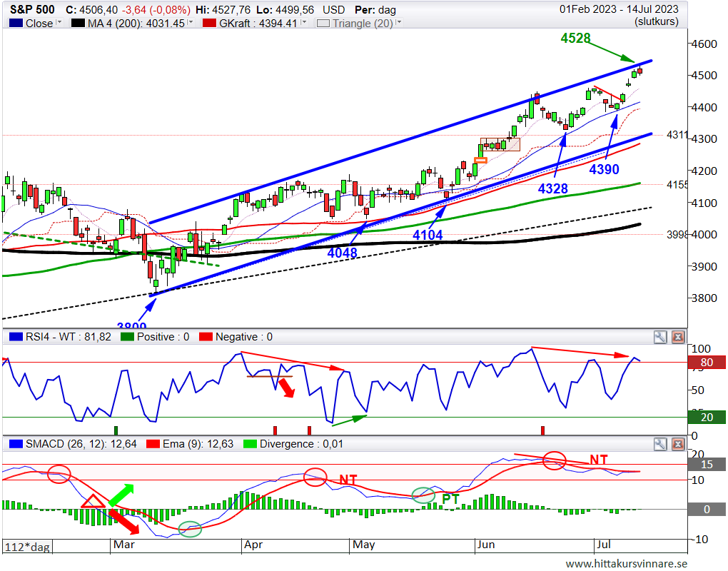728x571 pixels.
Task: Select the S&P 500 title text
Action: coord(32,9)
